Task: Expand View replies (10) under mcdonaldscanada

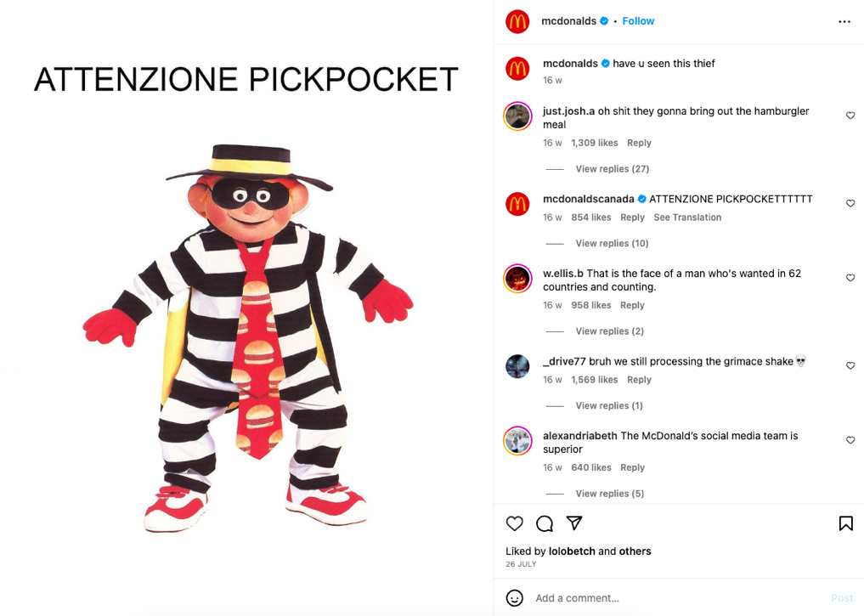Action: (612, 243)
